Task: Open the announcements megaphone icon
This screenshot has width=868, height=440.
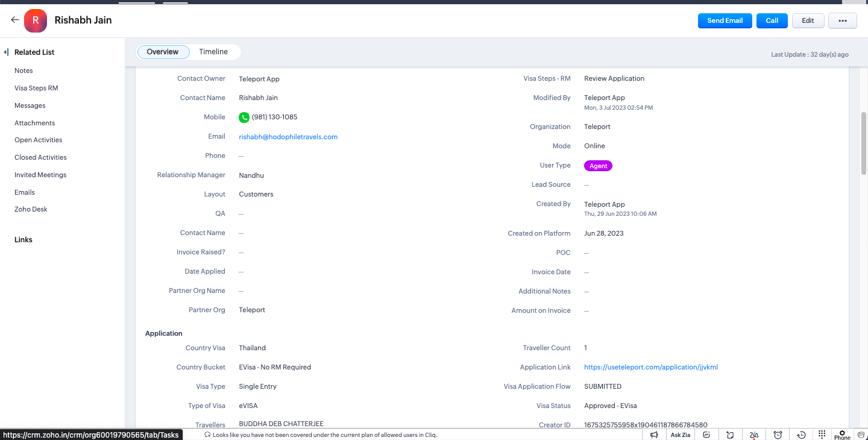Action: (x=654, y=435)
